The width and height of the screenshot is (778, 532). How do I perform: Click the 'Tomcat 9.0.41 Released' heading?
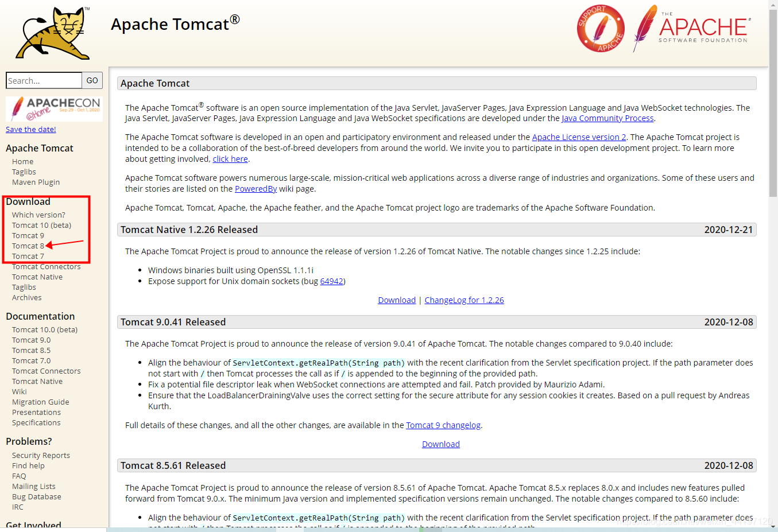tap(173, 322)
